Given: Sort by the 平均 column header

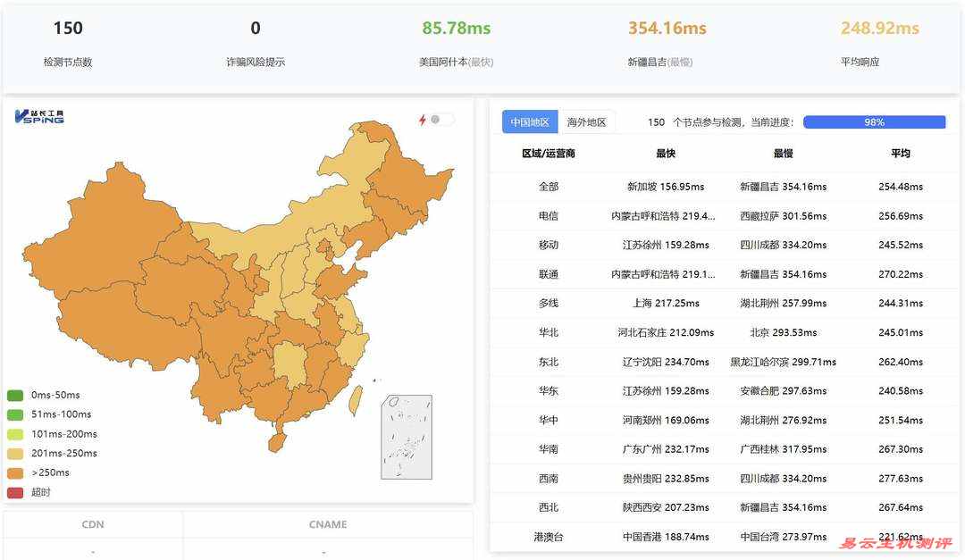Looking at the screenshot, I should [x=901, y=154].
